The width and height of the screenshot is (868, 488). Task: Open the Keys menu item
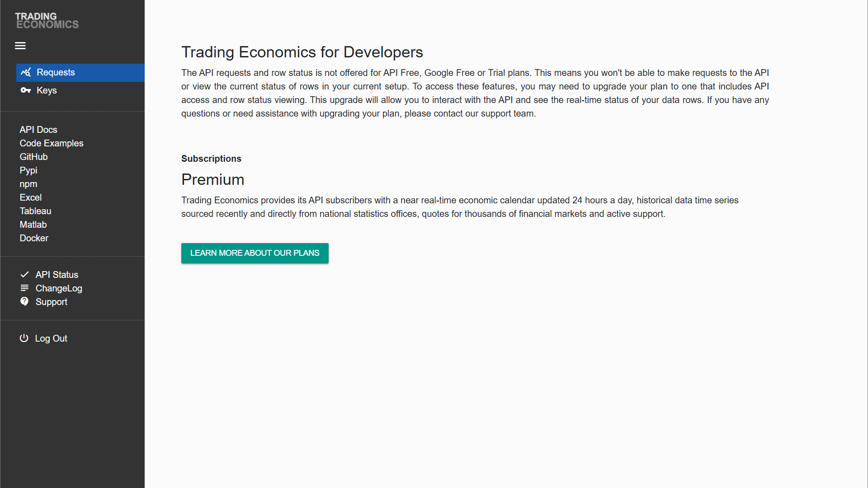pyautogui.click(x=80, y=90)
